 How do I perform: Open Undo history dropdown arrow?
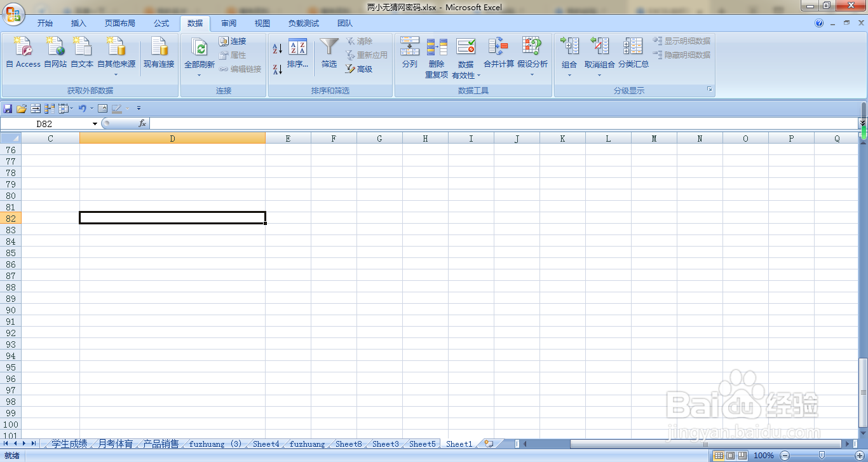92,109
